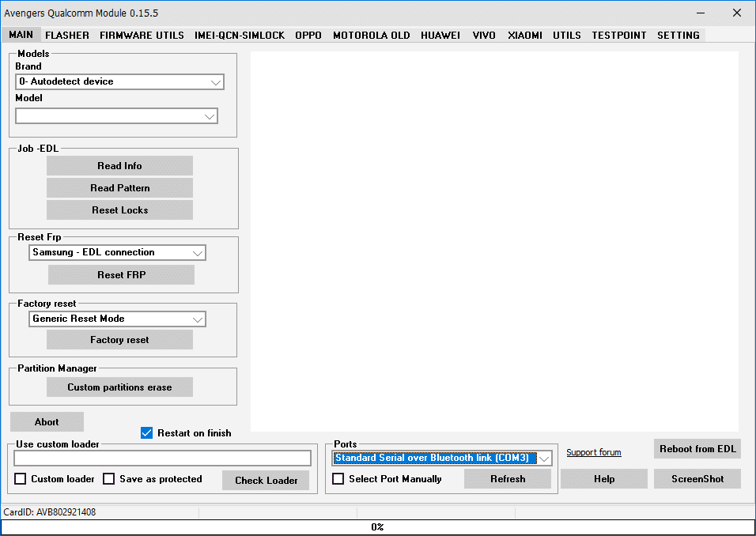Click the CardID AVB802921408 status text
756x536 pixels.
(x=50, y=512)
